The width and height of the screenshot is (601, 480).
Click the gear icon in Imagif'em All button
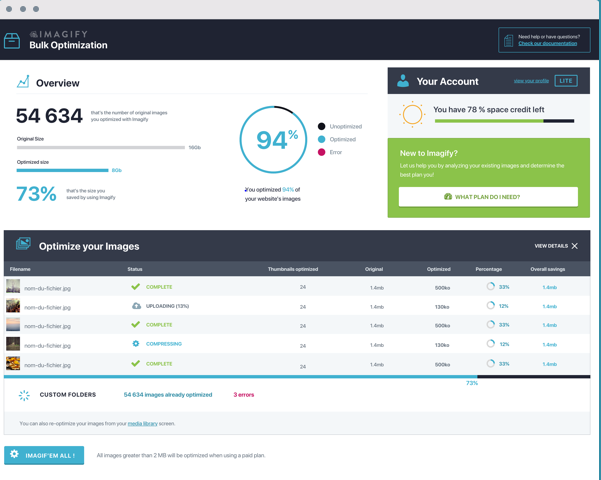14,454
